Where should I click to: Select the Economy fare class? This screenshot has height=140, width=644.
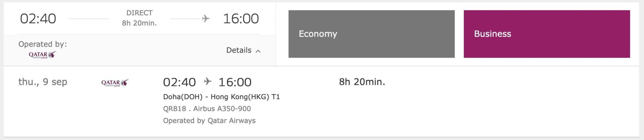(x=371, y=34)
